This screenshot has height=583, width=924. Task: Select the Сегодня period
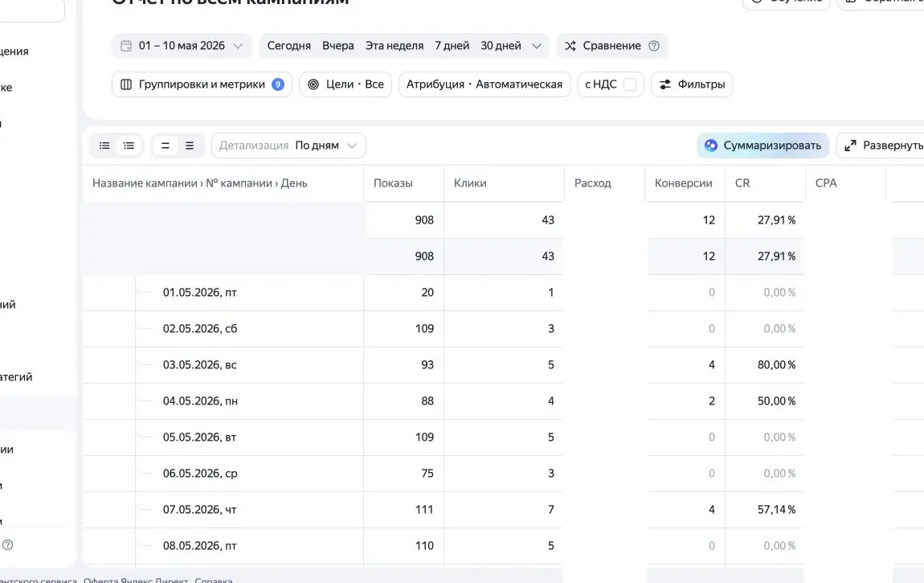pyautogui.click(x=288, y=46)
